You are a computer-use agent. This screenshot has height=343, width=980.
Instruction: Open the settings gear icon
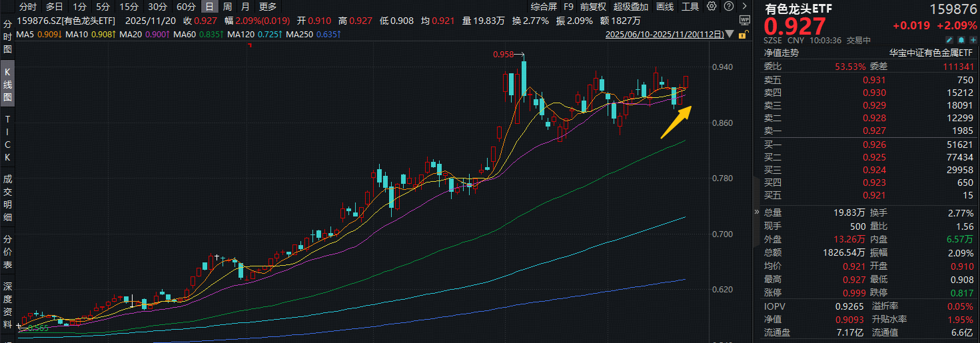pos(712,7)
